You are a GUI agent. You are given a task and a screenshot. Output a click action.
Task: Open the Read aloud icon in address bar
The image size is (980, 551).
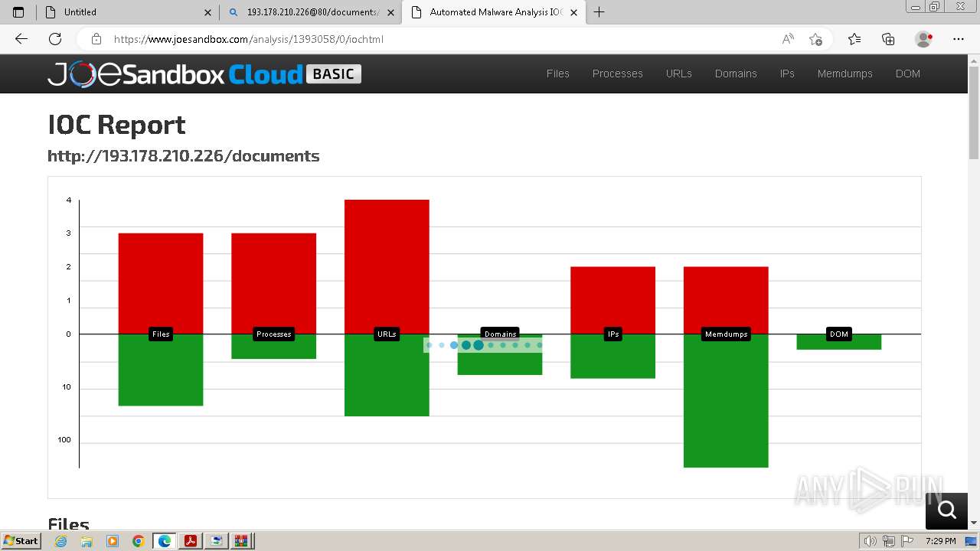click(x=788, y=39)
